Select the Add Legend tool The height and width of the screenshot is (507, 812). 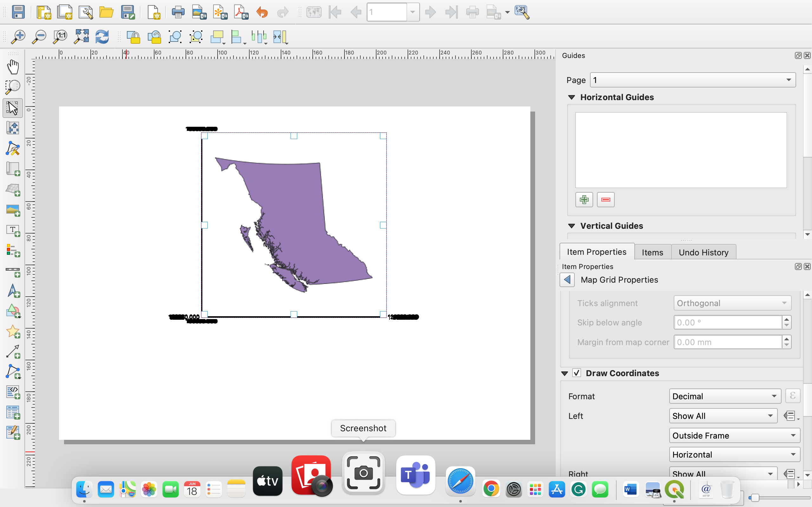pos(13,250)
